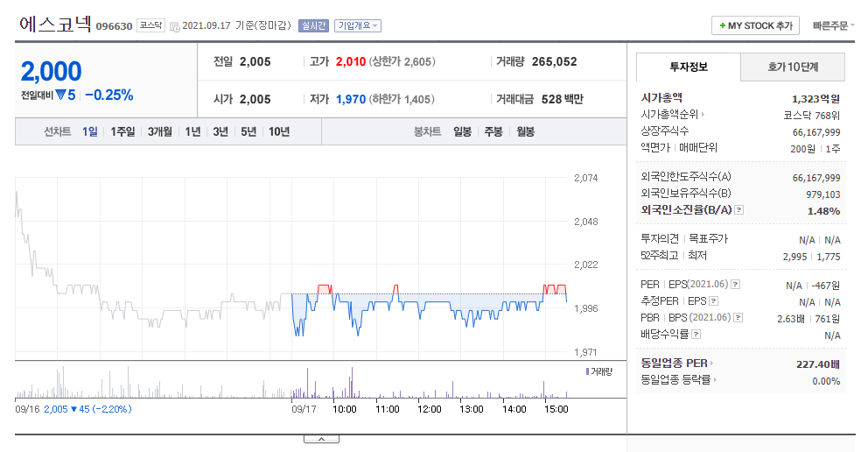Click the 액면가 value 200원

[802, 148]
